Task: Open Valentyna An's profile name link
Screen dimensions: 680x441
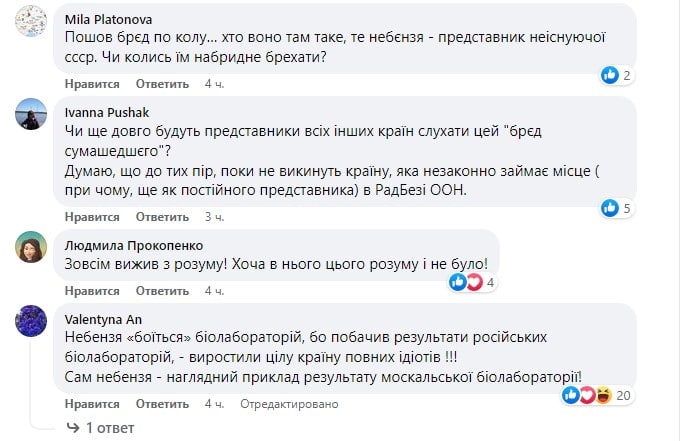Action: tap(95, 318)
